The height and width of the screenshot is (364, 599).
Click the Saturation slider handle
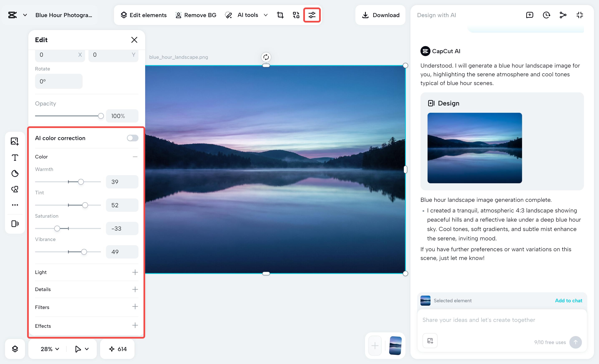pyautogui.click(x=57, y=228)
